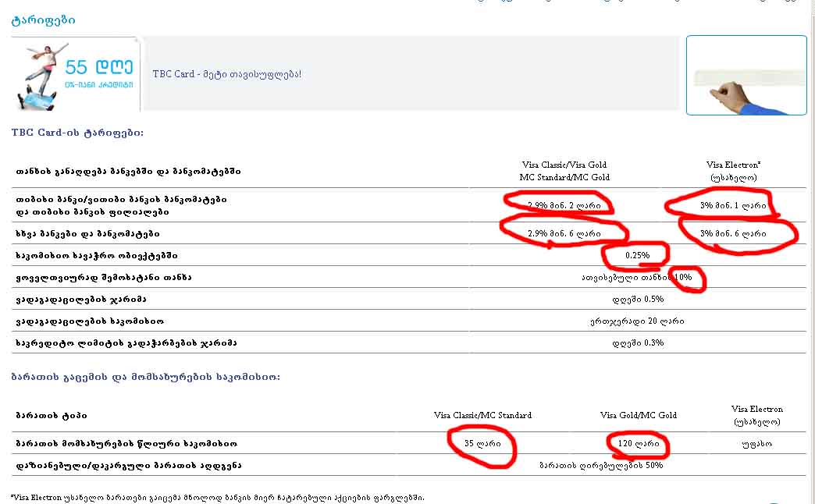The width and height of the screenshot is (815, 504).
Task: Select row label 'თანხის განაღდება ბანკებში და ბანკომატებში'
Action: [128, 171]
